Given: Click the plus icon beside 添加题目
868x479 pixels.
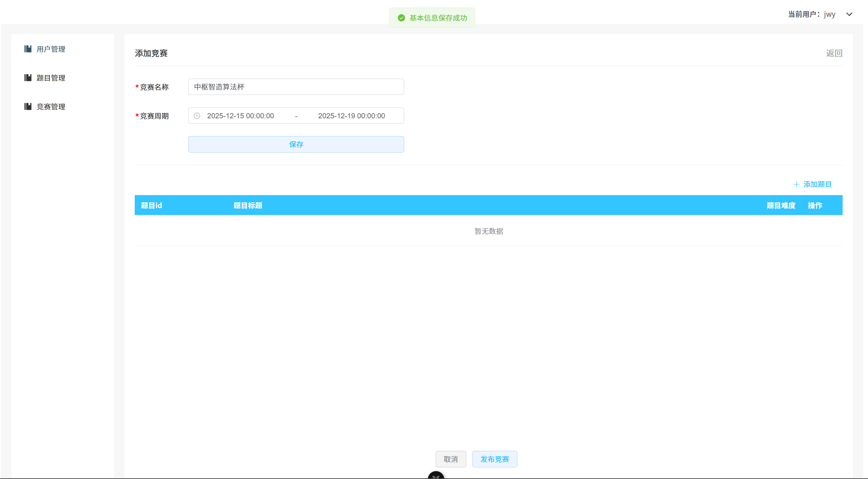Looking at the screenshot, I should pyautogui.click(x=796, y=184).
